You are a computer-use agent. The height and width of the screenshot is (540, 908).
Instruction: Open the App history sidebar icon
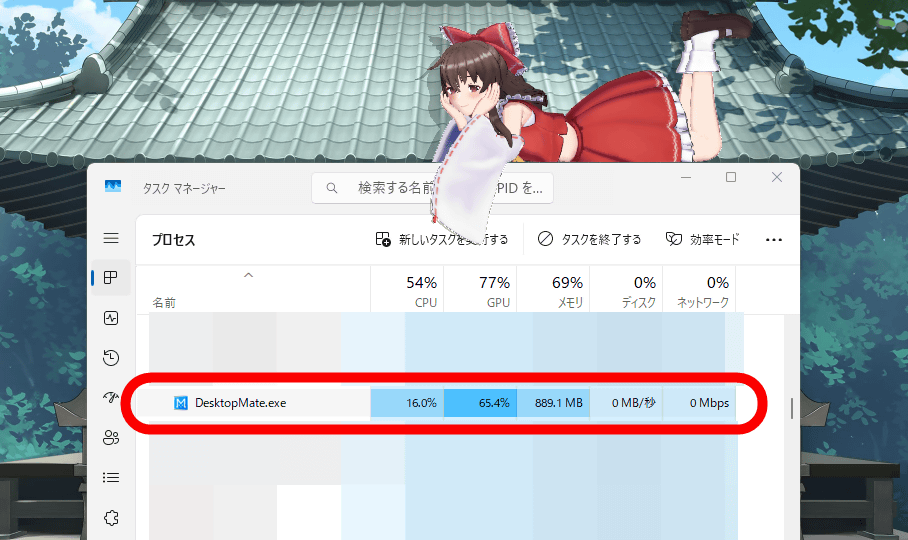pos(111,358)
